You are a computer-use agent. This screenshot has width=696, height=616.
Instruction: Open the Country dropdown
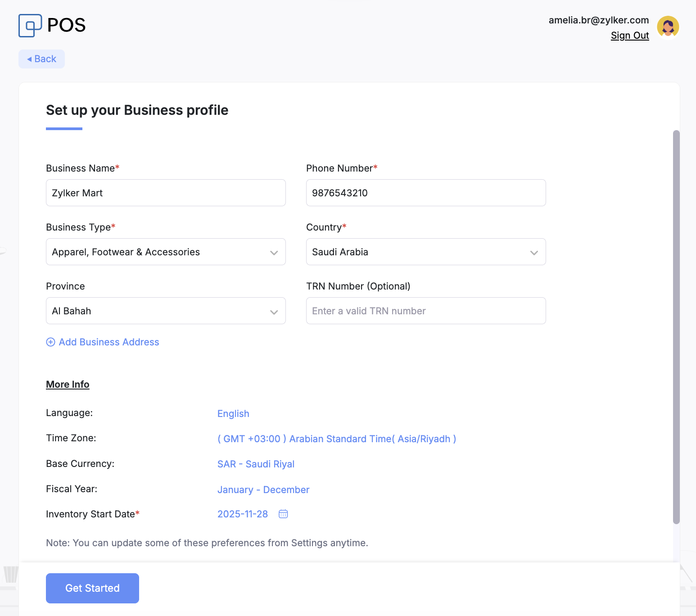(425, 252)
